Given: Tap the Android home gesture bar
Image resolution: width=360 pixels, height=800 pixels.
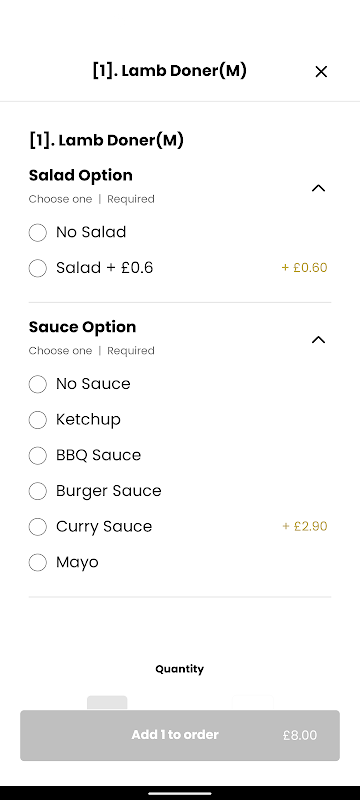Looking at the screenshot, I should (x=180, y=793).
